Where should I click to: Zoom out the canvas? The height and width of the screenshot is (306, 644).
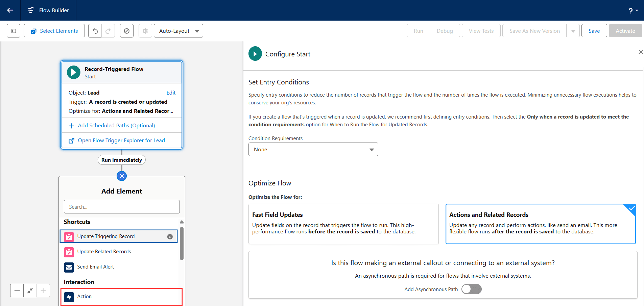click(17, 290)
